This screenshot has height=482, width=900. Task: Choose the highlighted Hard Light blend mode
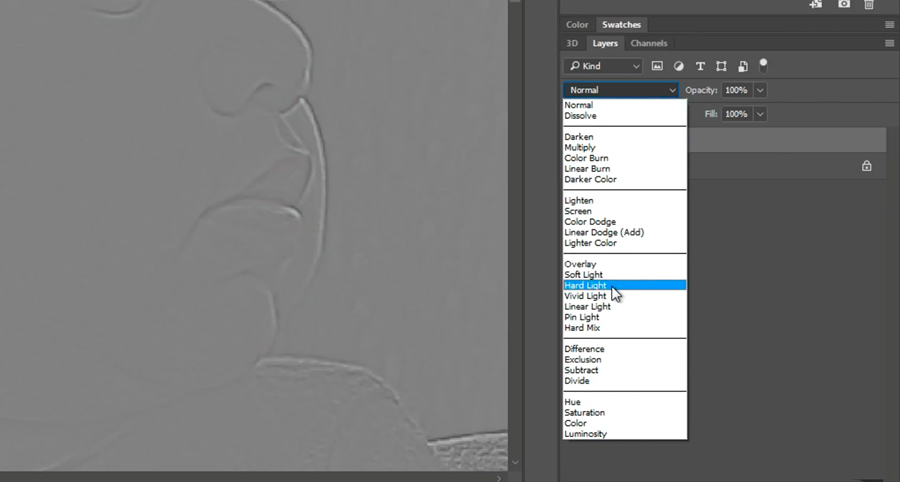(624, 285)
